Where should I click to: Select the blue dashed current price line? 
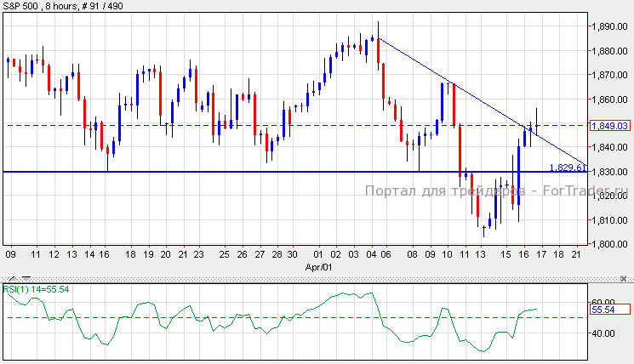point(297,125)
